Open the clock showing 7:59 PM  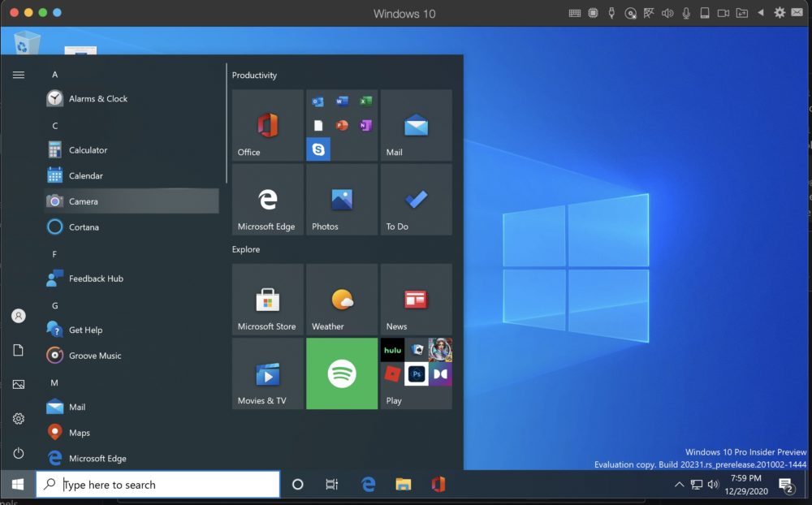click(x=745, y=484)
